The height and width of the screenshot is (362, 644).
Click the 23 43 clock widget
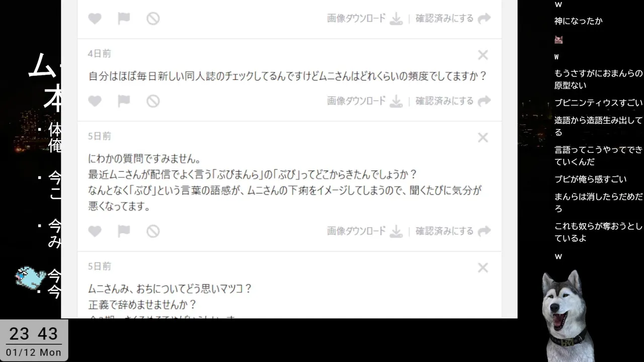point(34,340)
